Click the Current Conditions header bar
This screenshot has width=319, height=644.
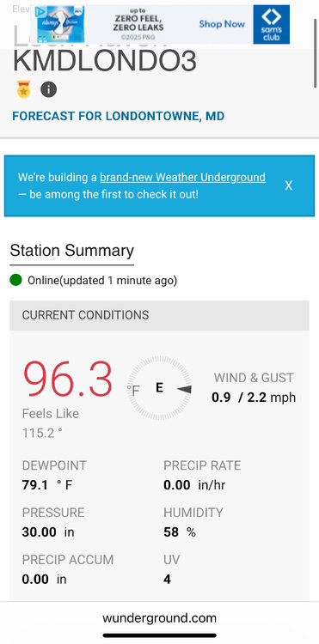pos(160,315)
